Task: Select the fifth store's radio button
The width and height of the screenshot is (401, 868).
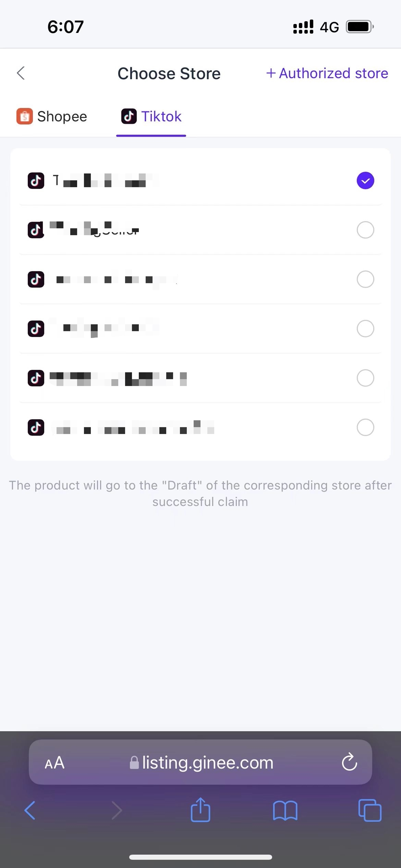Action: click(365, 378)
